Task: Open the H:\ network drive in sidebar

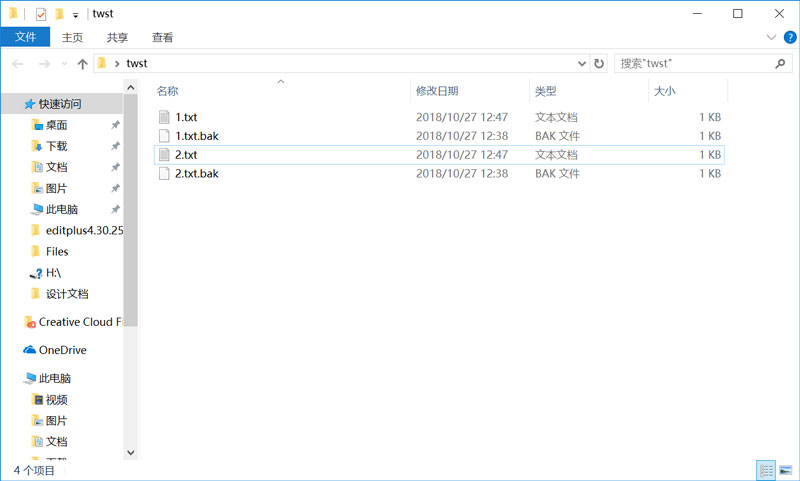Action: [53, 273]
